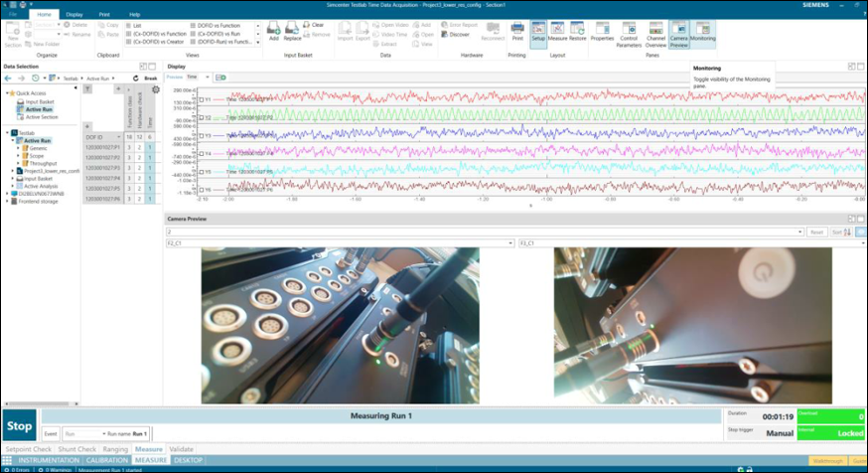Check the Y2 trace checkbox
Screen dimensions: 868x473
pos(202,117)
